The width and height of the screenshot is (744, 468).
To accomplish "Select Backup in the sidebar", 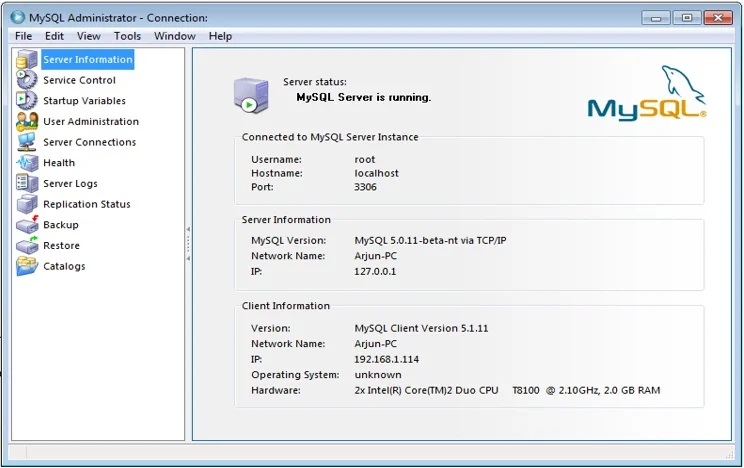I will pyautogui.click(x=61, y=225).
